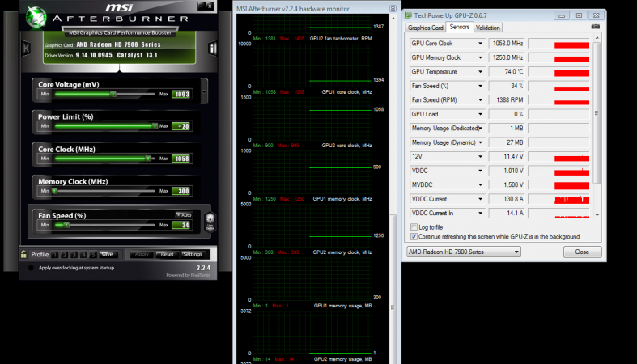Click the hardware monitor scroll up arrow
Viewport: 637px width, 364px height.
click(393, 19)
